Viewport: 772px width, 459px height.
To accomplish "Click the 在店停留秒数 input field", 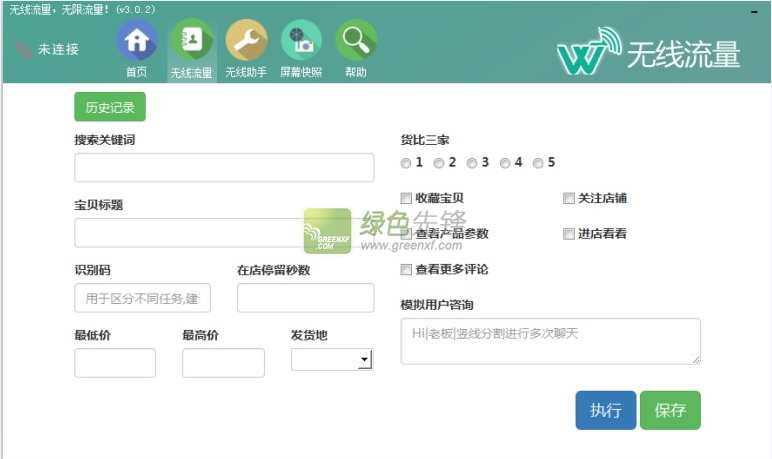I will coord(305,298).
